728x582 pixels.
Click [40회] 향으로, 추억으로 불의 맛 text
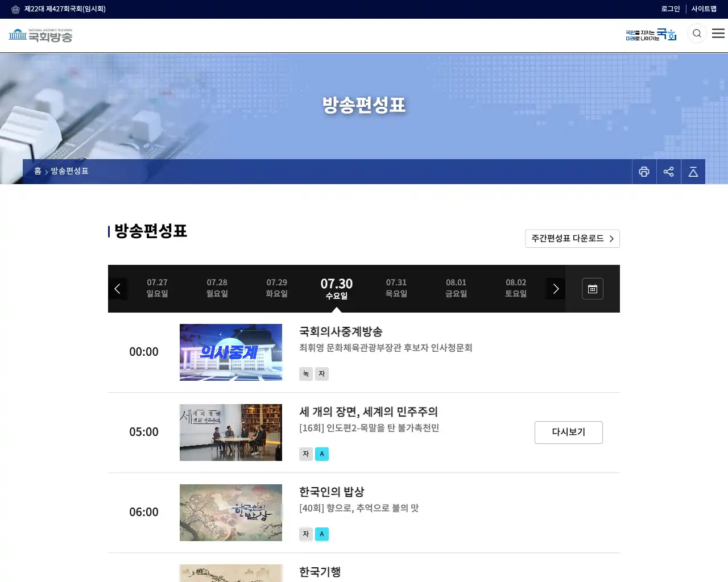point(359,508)
